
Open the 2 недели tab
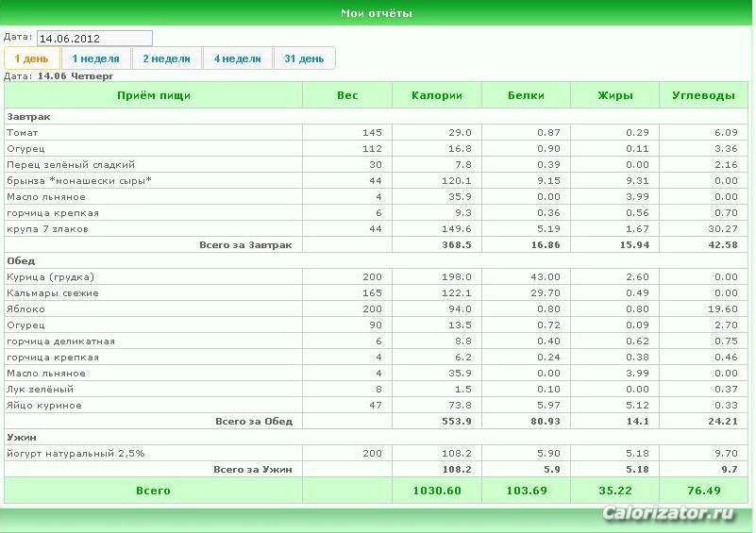tap(167, 58)
